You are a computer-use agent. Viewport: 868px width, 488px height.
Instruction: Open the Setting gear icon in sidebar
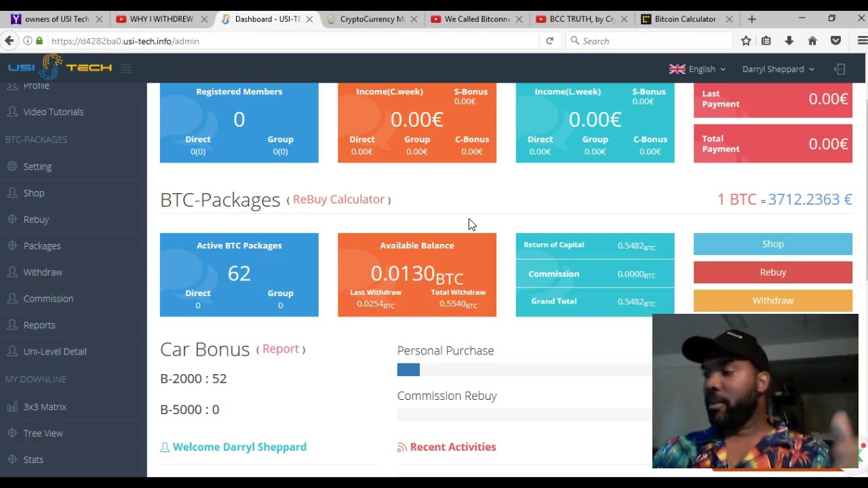tap(12, 166)
